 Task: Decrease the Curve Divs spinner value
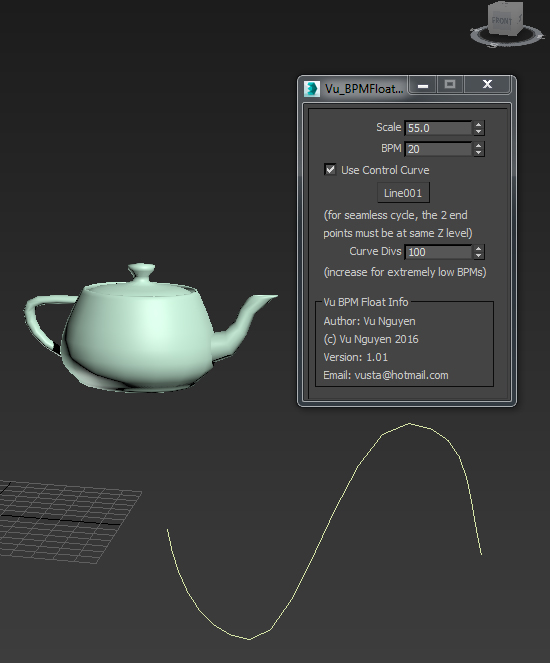(478, 255)
